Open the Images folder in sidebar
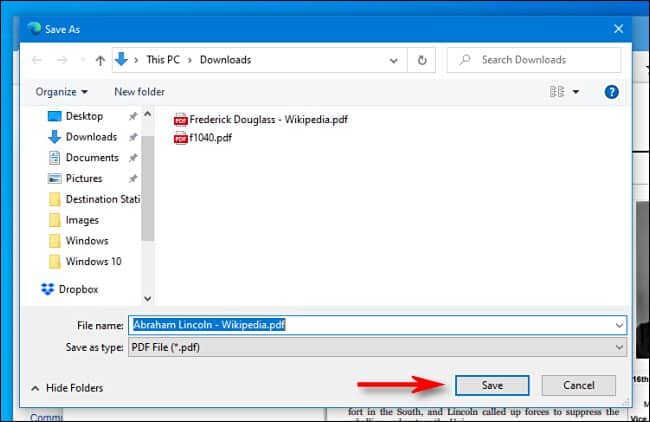Viewport: 650px width, 422px height. pos(82,220)
